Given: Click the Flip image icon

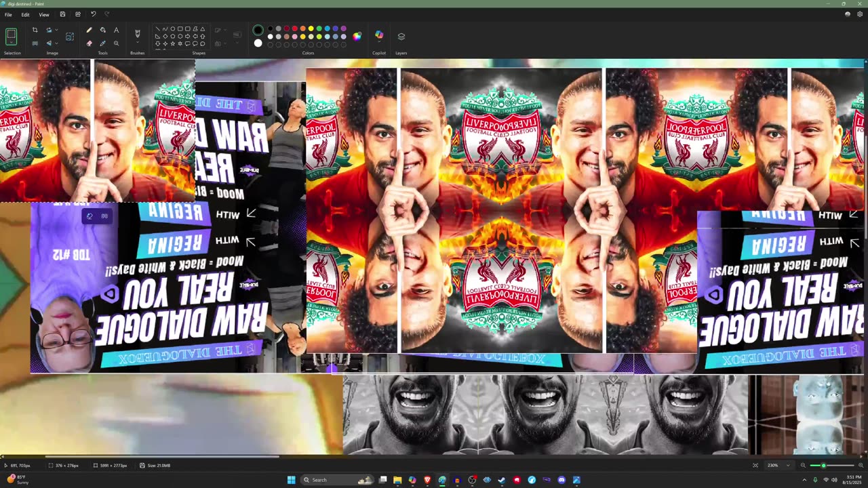Looking at the screenshot, I should [x=49, y=43].
